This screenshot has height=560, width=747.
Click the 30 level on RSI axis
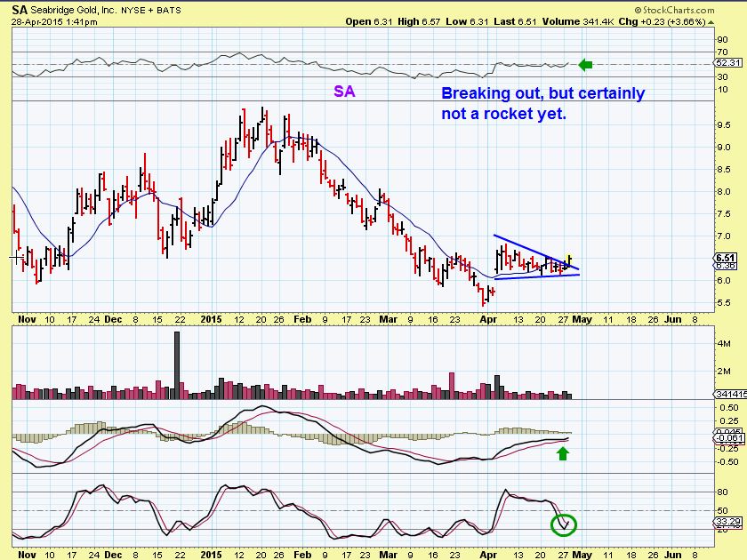(722, 76)
